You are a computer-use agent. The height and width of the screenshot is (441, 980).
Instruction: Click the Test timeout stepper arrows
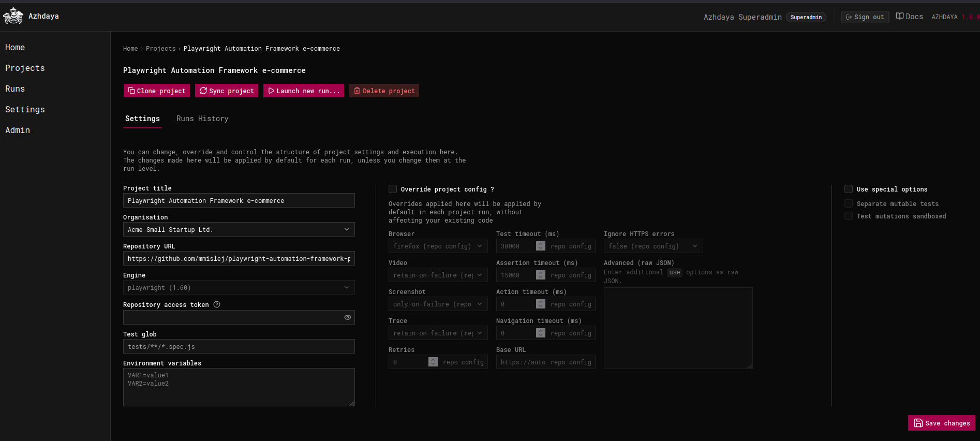click(x=541, y=246)
